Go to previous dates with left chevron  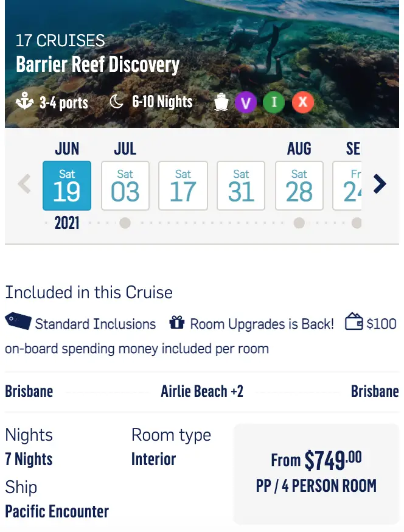tap(24, 184)
